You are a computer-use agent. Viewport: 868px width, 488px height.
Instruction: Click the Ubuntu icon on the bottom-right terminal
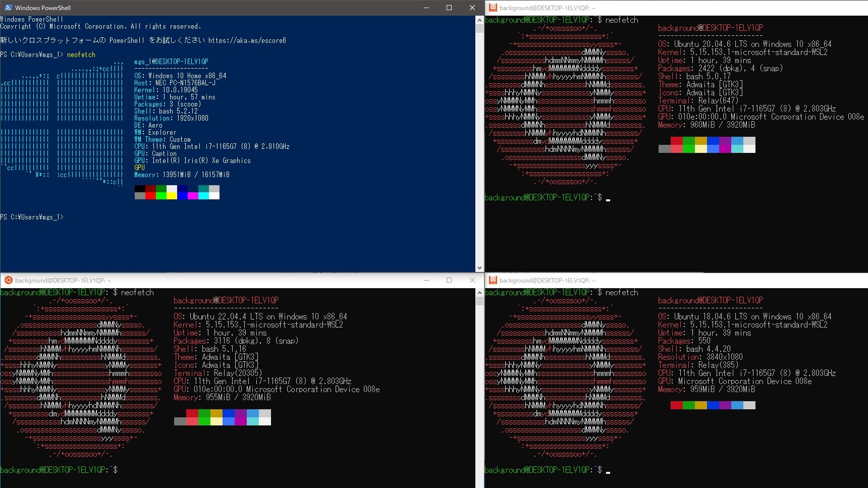click(492, 280)
